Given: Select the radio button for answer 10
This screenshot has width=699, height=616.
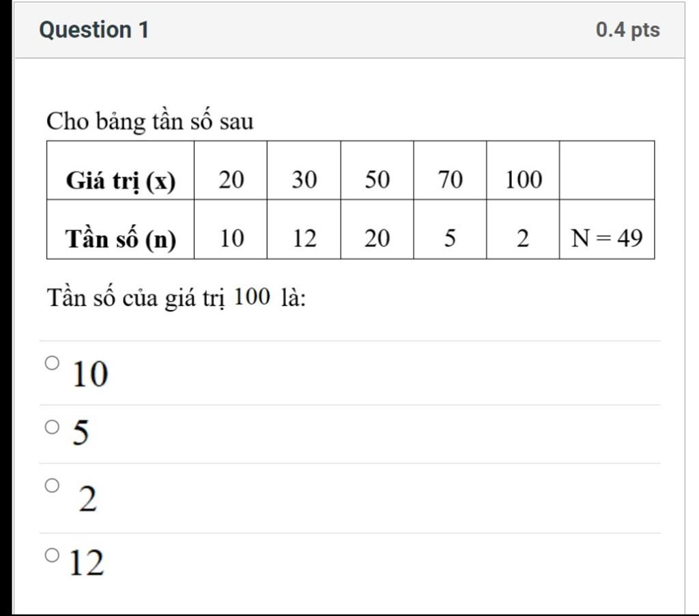Looking at the screenshot, I should (x=52, y=363).
